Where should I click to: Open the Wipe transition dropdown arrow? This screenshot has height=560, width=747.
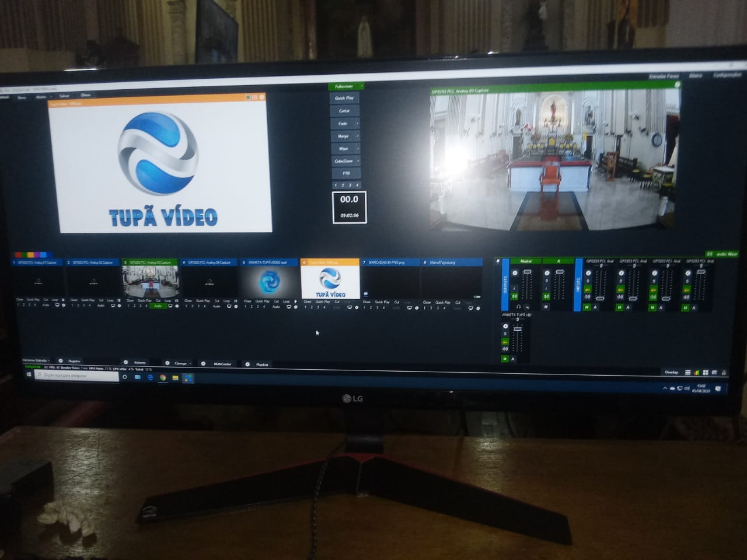pyautogui.click(x=357, y=149)
